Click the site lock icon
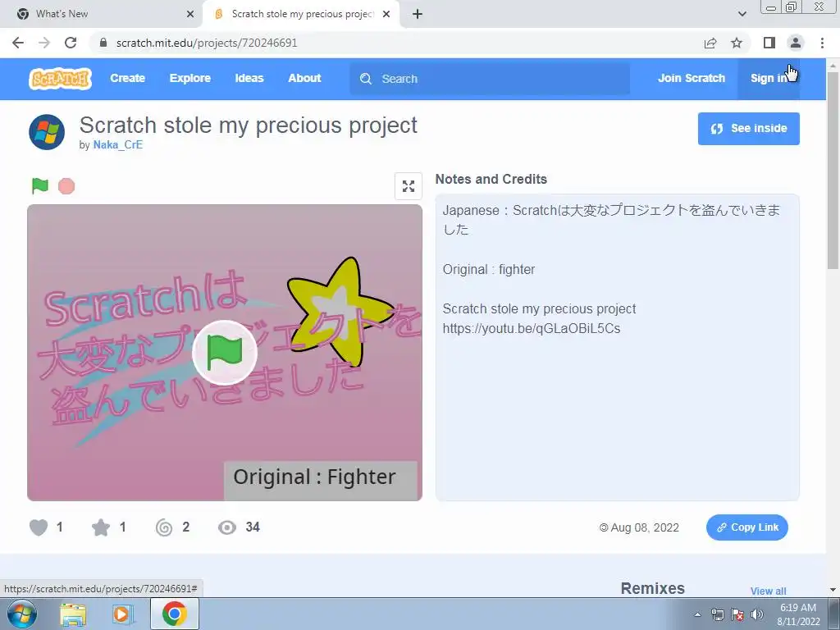The width and height of the screenshot is (840, 630). tap(104, 43)
